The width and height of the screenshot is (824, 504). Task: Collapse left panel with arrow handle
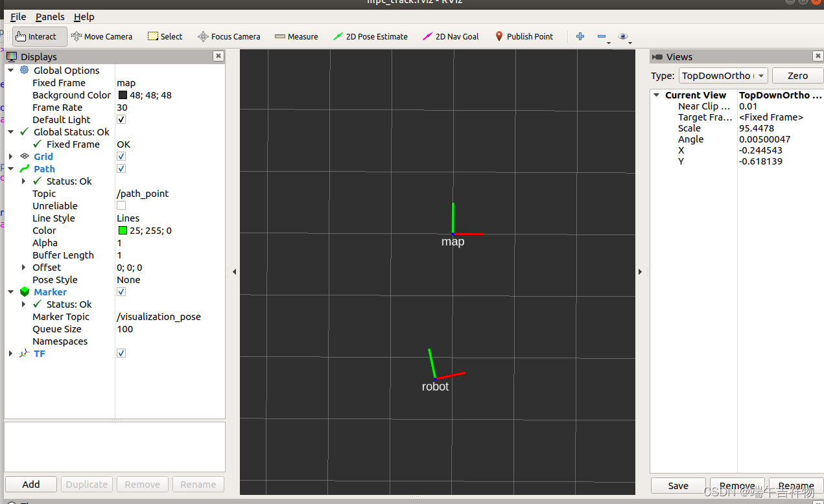[234, 272]
